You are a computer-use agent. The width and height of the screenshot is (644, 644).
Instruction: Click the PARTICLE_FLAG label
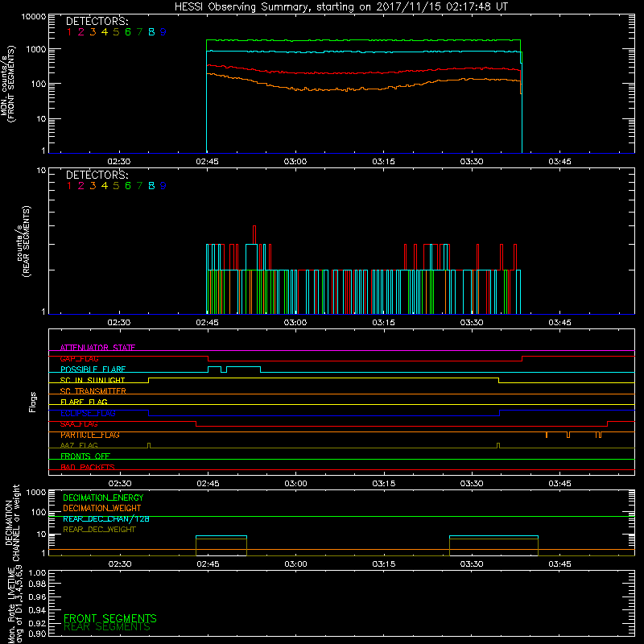coord(90,435)
